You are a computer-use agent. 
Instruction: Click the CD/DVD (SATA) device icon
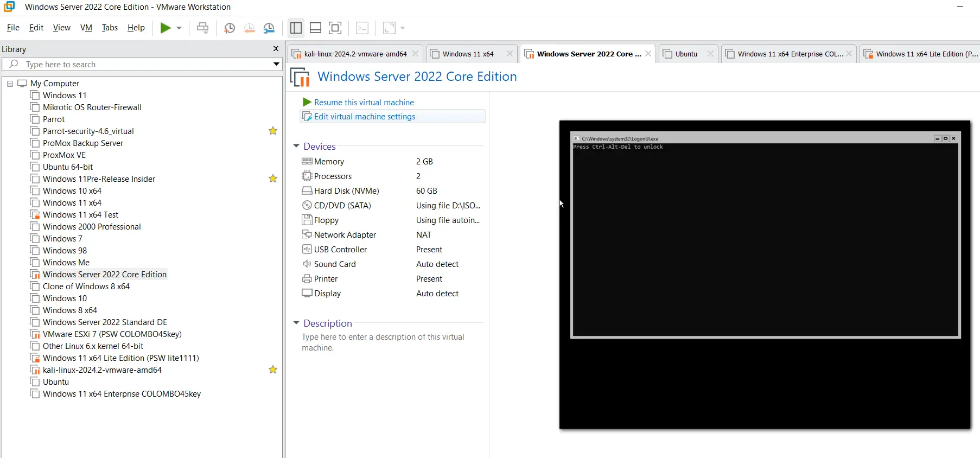pyautogui.click(x=307, y=205)
